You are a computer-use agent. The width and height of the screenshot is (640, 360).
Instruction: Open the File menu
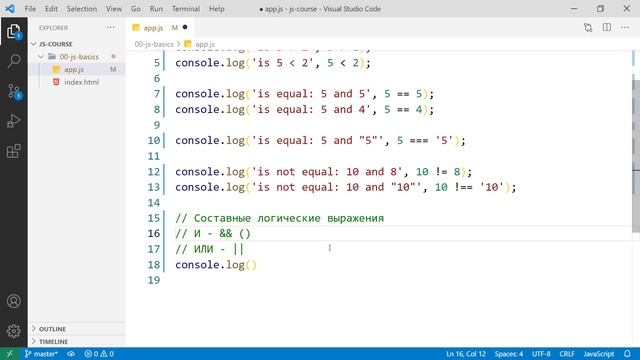click(x=30, y=9)
